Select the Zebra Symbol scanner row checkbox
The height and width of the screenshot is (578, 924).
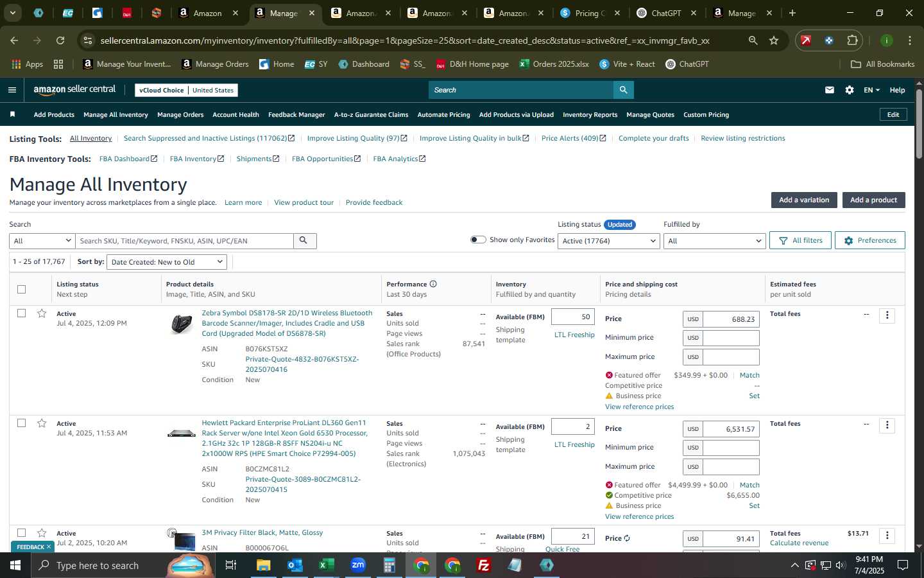click(x=21, y=313)
